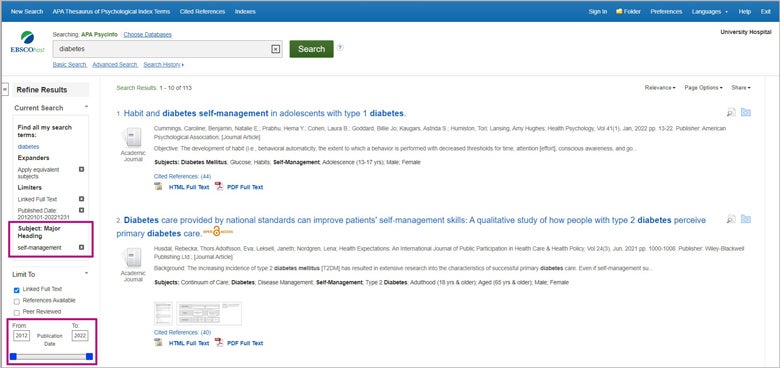Click New Search menu item
The height and width of the screenshot is (368, 780).
27,11
